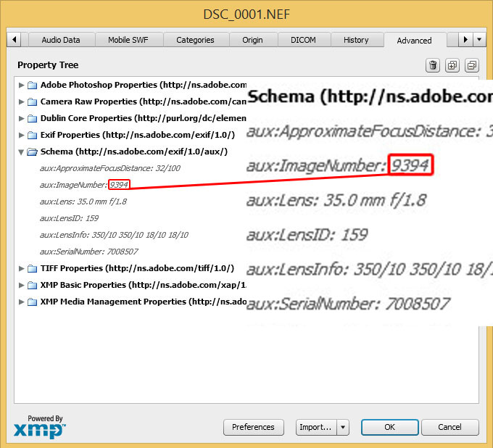
Task: Click the collapse all icon
Action: coord(471,65)
